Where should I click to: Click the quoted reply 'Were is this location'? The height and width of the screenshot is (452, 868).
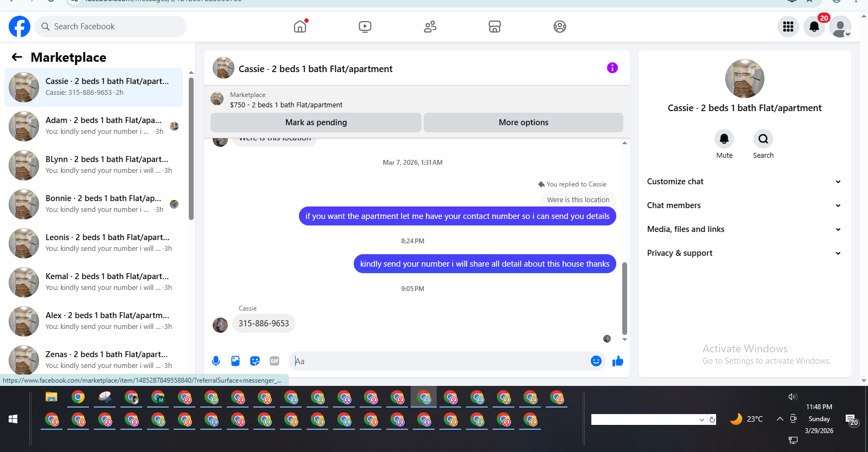[578, 199]
